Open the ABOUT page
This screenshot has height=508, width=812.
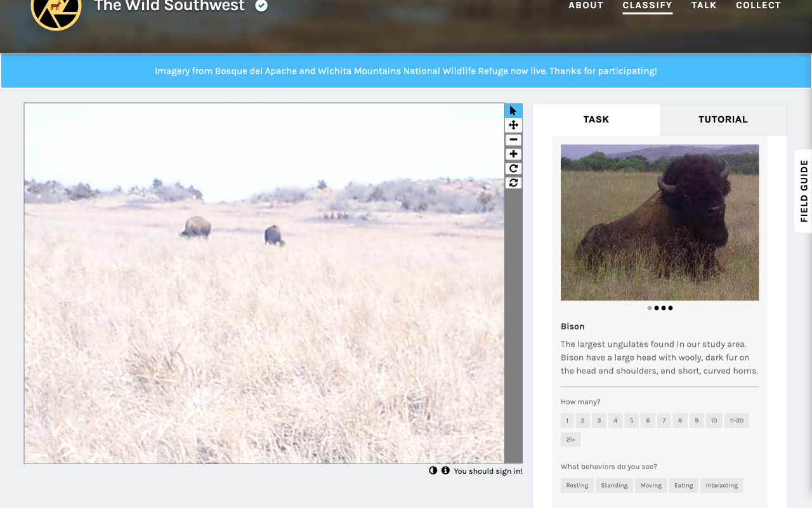[x=586, y=6]
